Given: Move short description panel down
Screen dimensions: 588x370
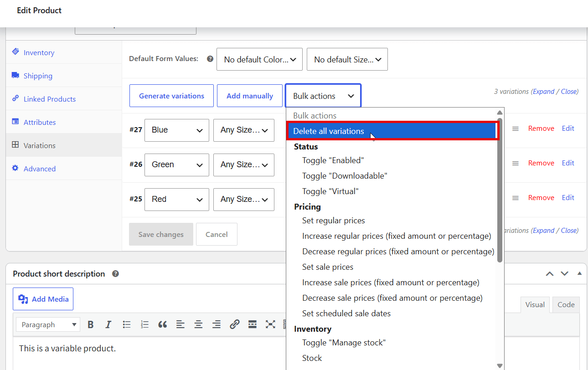Looking at the screenshot, I should coord(565,274).
